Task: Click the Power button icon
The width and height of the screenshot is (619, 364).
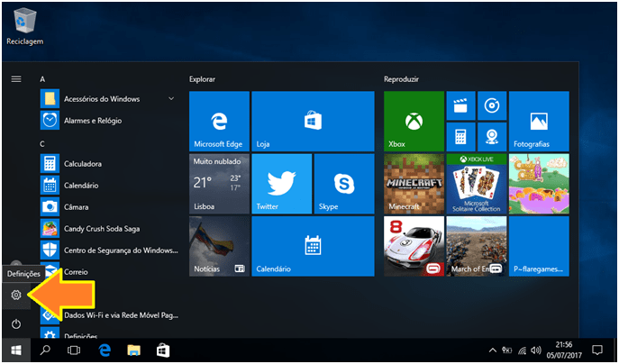Action: pos(15,323)
